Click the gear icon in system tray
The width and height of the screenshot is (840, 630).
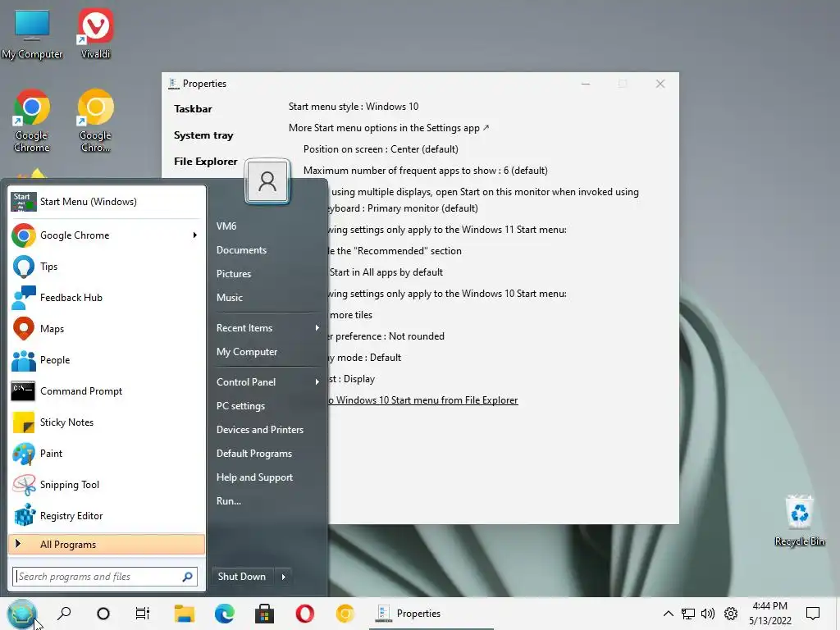point(731,614)
